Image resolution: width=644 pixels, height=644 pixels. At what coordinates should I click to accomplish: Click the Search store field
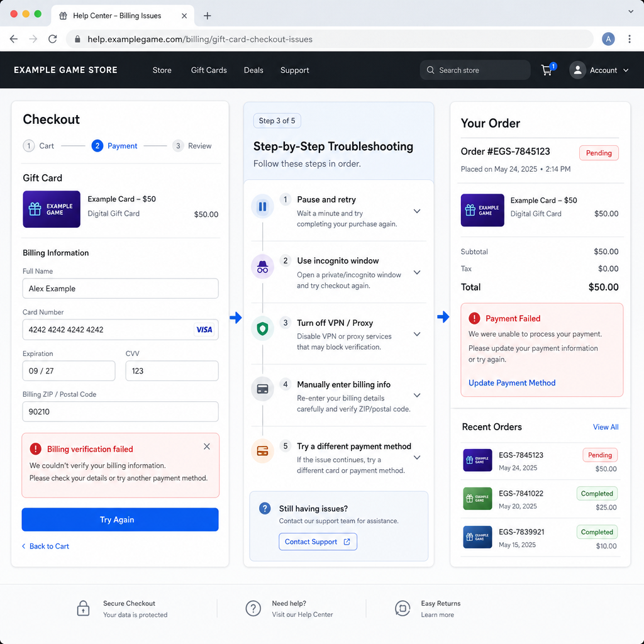pos(475,70)
